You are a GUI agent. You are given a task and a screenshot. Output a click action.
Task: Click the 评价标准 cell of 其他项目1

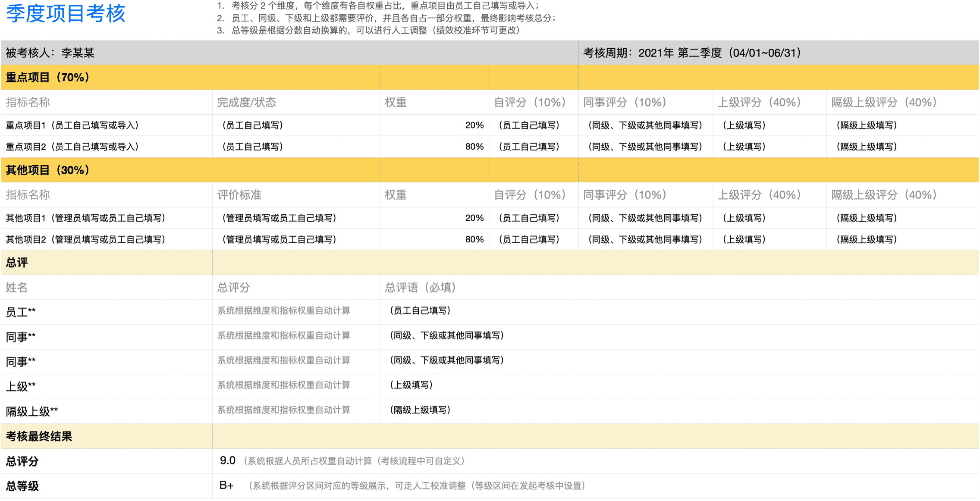tap(296, 218)
